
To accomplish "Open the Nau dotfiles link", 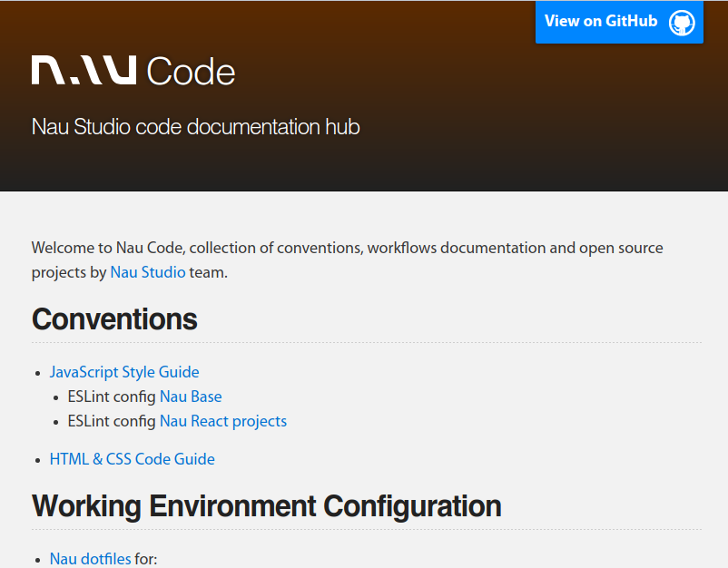I will click(89, 559).
